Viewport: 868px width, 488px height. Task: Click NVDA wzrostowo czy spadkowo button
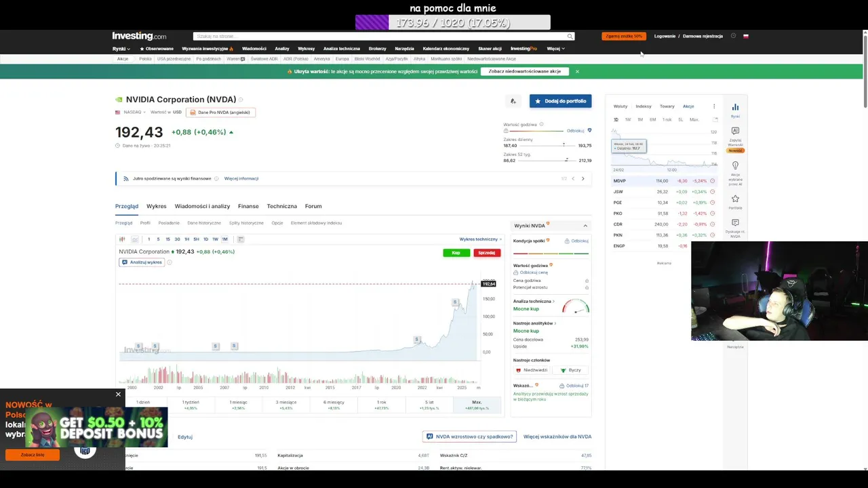pos(469,436)
